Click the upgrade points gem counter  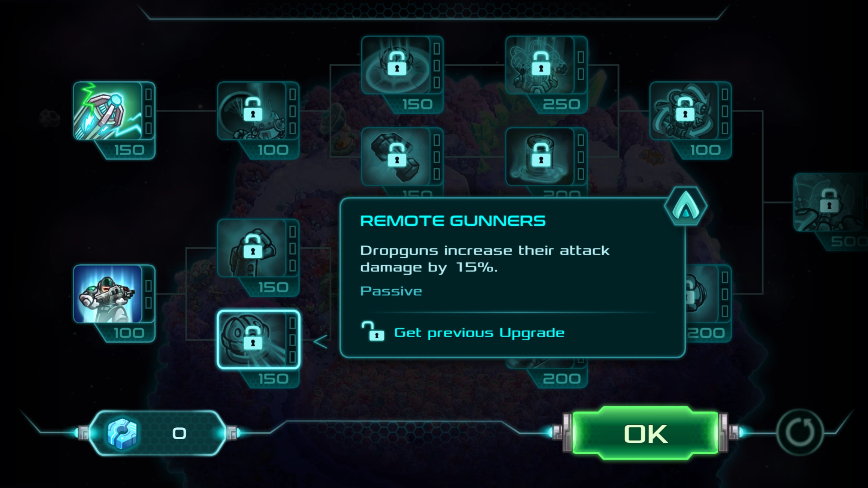click(158, 433)
